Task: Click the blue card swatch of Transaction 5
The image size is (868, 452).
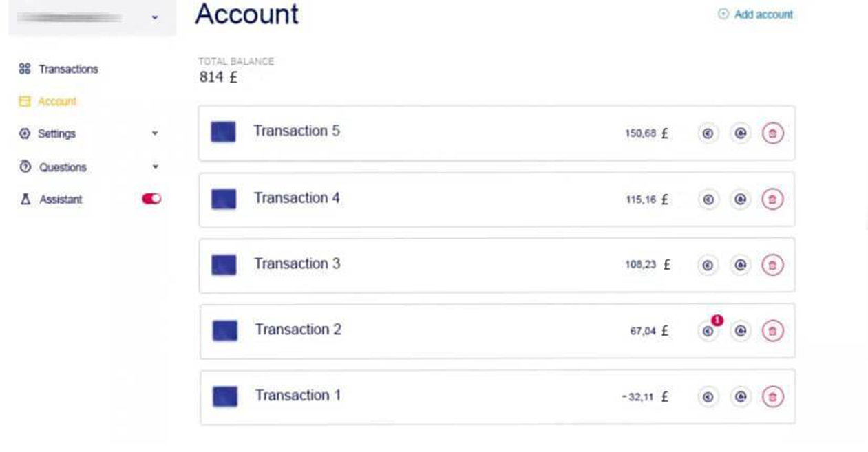Action: point(223,132)
